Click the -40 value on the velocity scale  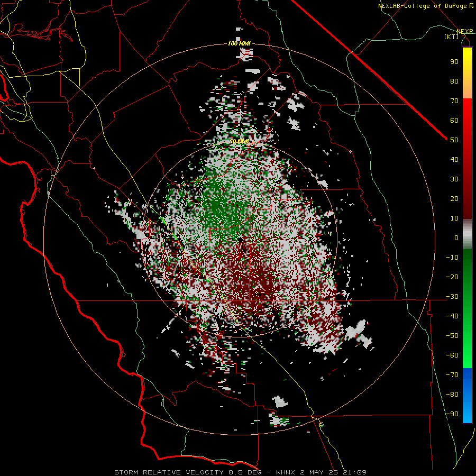point(452,316)
